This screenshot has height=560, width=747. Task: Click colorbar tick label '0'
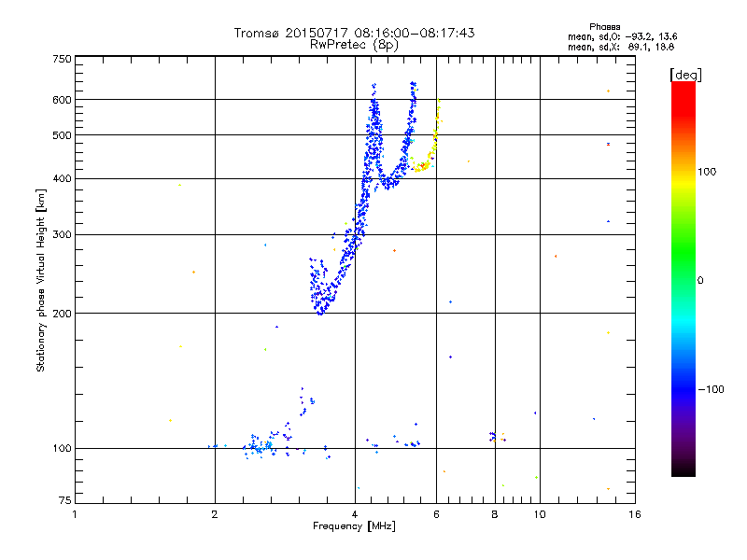coord(700,281)
